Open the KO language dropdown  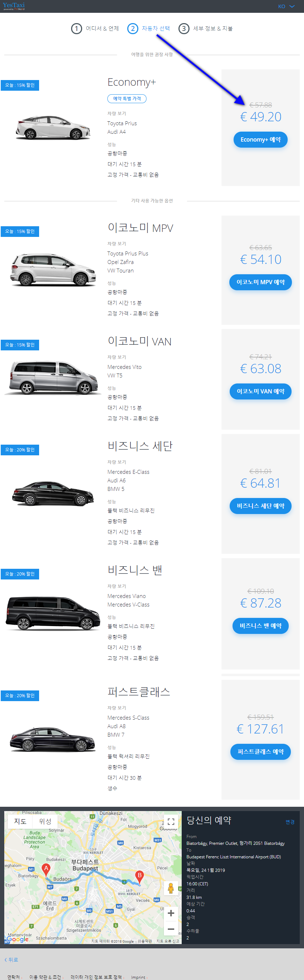click(x=286, y=6)
